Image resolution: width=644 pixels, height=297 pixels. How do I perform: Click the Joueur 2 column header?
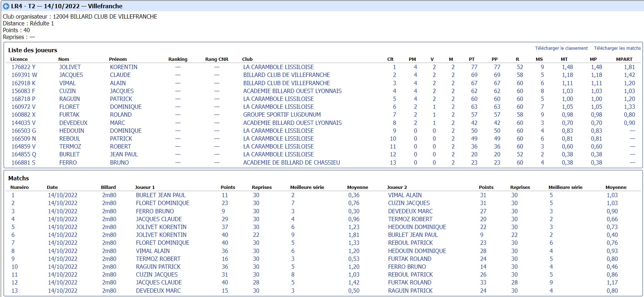point(397,188)
